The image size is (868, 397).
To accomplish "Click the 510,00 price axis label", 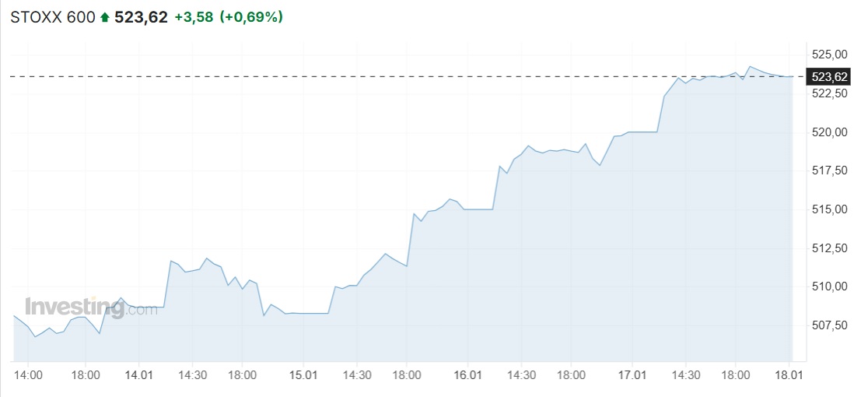I will click(x=829, y=286).
